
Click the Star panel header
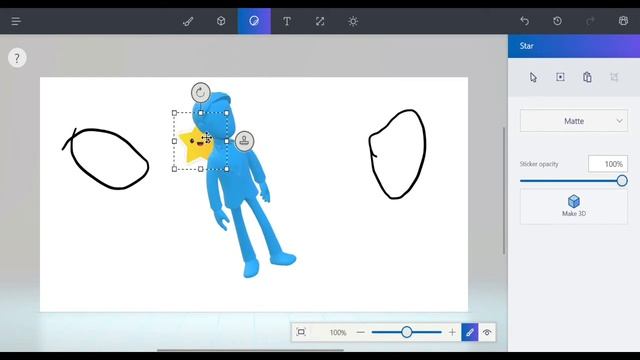[574, 46]
